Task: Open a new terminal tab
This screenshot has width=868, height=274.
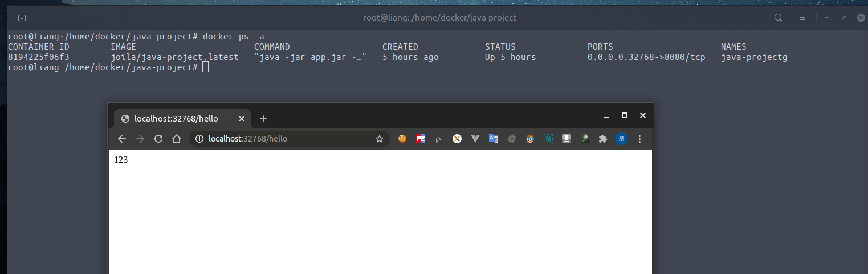Action: [22, 18]
